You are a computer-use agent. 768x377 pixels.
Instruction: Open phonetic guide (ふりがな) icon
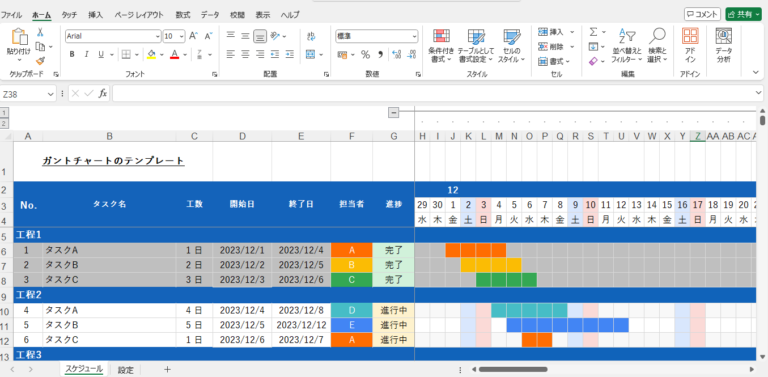tap(200, 54)
